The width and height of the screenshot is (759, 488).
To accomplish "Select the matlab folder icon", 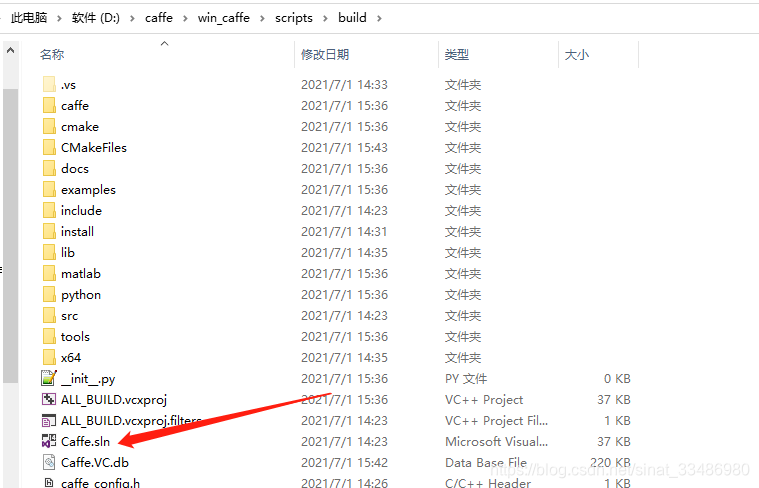I will tap(49, 274).
